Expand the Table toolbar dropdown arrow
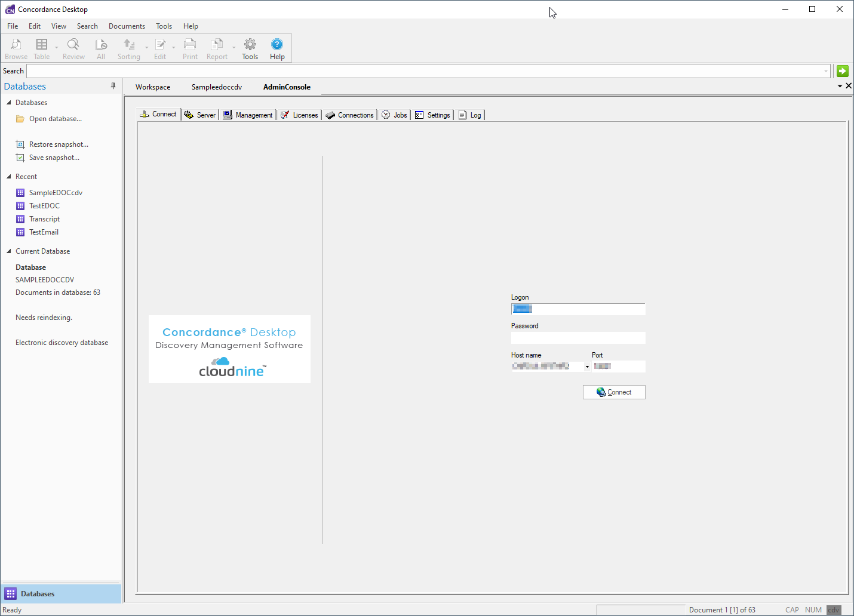This screenshot has height=616, width=854. [57, 48]
